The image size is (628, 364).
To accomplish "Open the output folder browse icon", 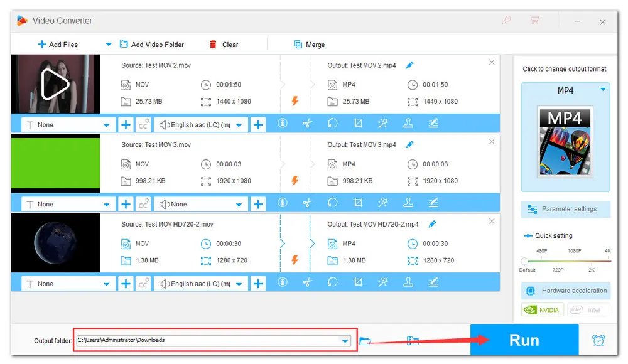I will [365, 341].
